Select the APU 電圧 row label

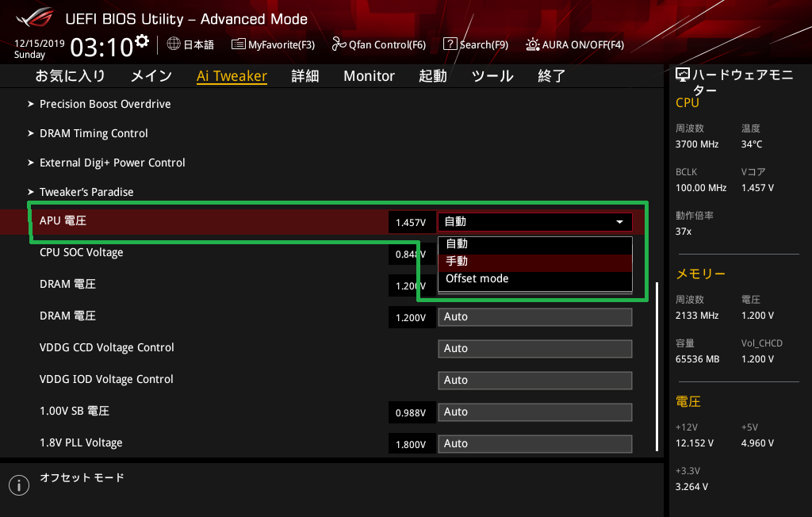click(x=63, y=220)
